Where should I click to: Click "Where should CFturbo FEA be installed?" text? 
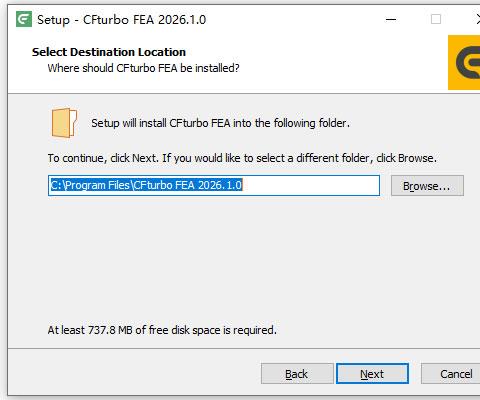[x=143, y=68]
